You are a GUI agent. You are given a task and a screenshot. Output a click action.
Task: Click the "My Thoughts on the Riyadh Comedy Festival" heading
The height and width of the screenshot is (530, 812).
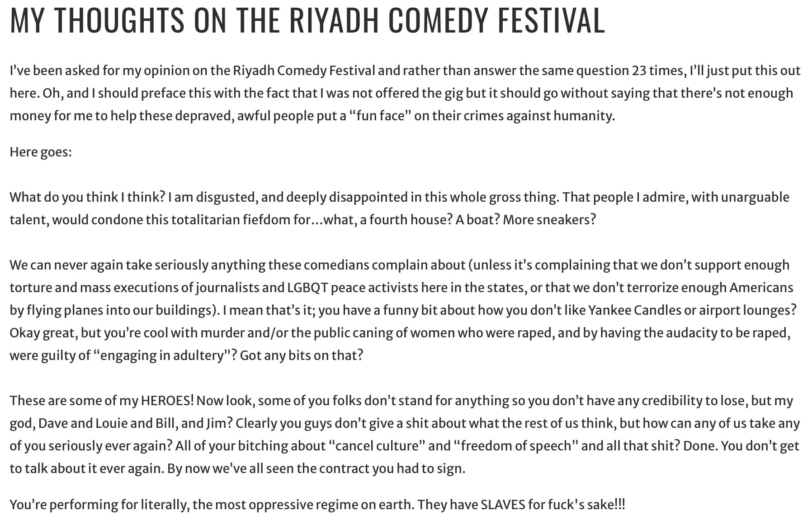click(307, 20)
